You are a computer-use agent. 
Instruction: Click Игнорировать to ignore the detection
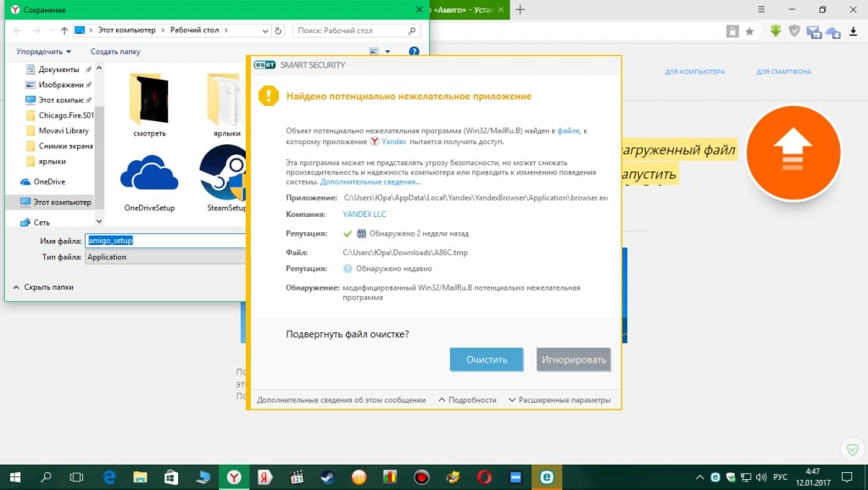coord(573,359)
